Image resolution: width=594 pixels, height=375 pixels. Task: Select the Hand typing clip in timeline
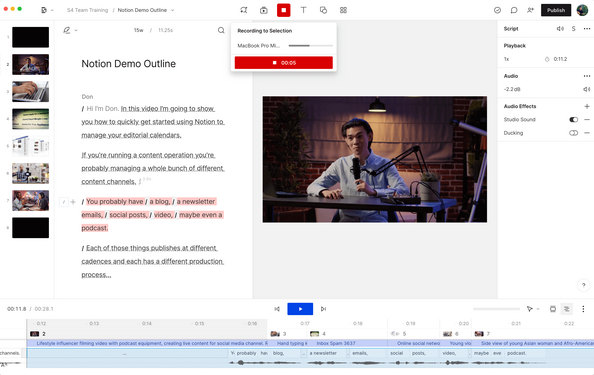pos(289,343)
